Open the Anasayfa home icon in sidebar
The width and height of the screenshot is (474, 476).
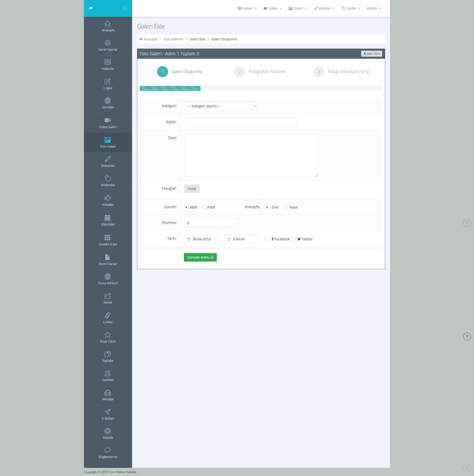click(108, 24)
